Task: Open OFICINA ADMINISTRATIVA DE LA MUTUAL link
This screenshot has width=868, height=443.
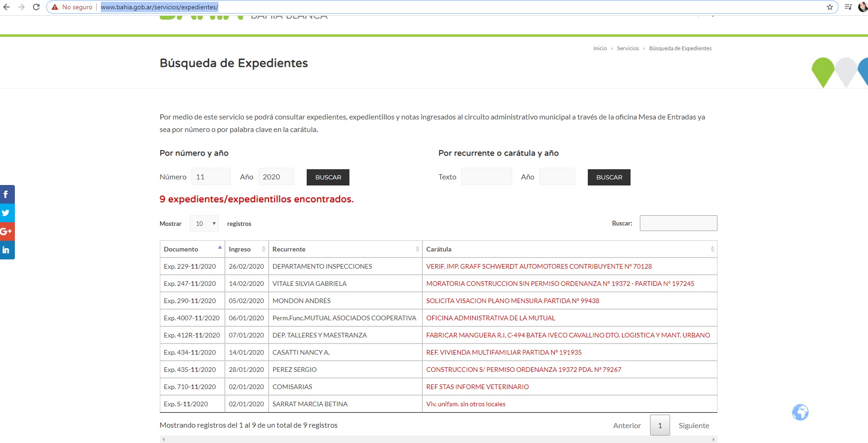Action: (490, 318)
